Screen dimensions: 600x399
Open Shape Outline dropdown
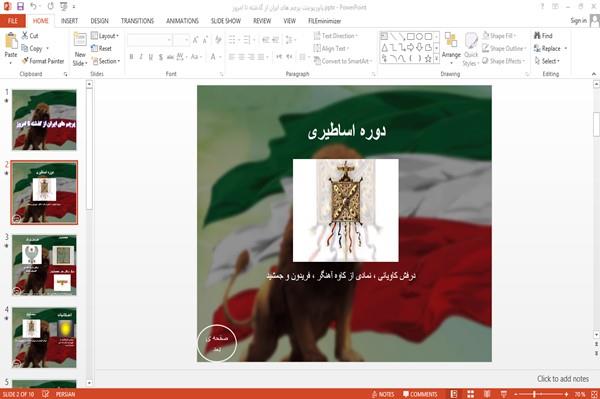tap(504, 48)
